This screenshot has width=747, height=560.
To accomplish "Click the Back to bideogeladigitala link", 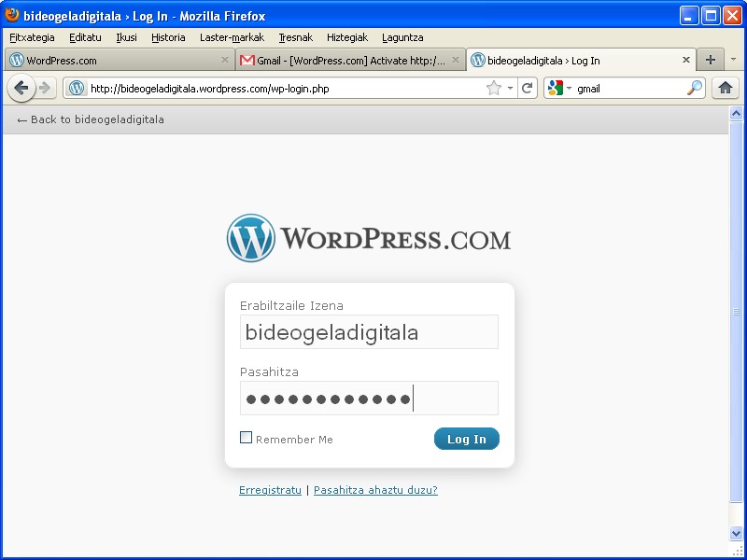I will [x=91, y=119].
